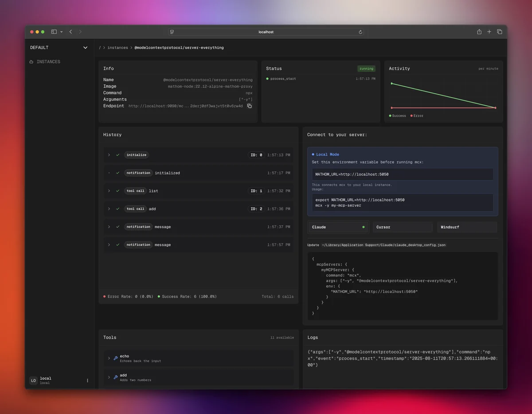Expand the echo tool details
Image resolution: width=532 pixels, height=414 pixels.
click(x=109, y=358)
